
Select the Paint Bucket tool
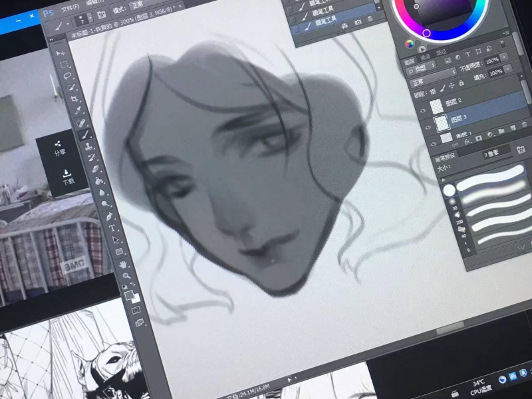[98, 181]
